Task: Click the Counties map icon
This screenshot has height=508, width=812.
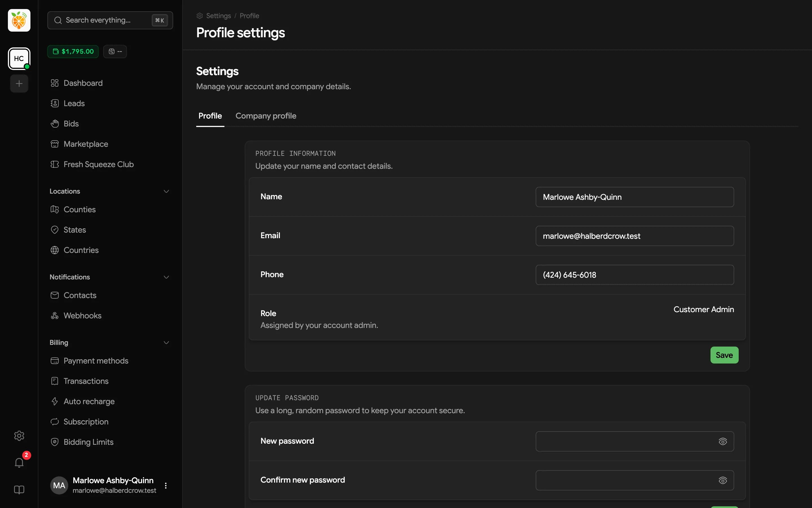Action: click(55, 210)
